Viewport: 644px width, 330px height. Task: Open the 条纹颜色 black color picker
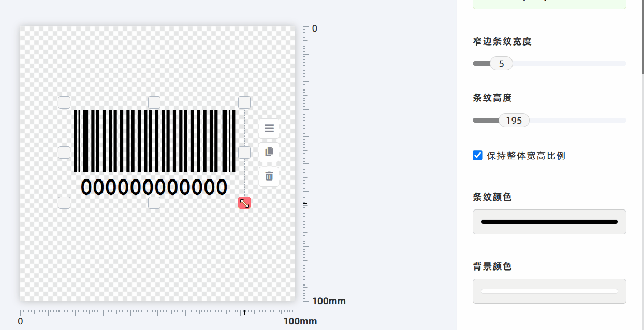pyautogui.click(x=549, y=222)
